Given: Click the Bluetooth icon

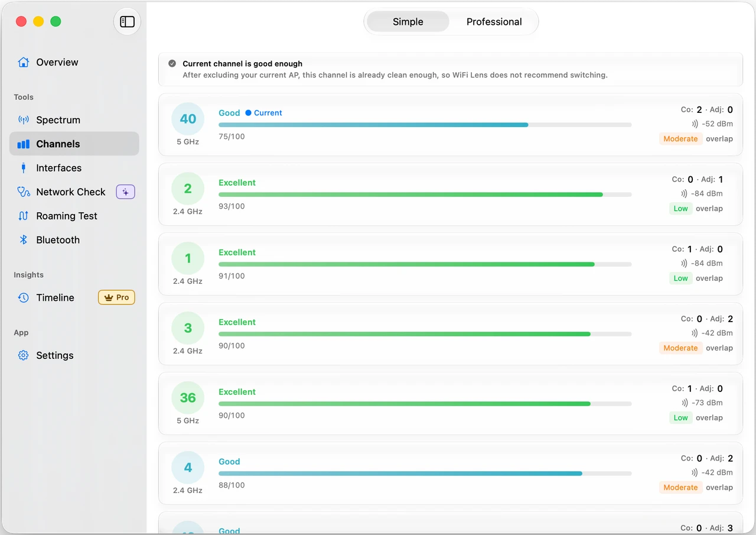Looking at the screenshot, I should click(x=24, y=240).
